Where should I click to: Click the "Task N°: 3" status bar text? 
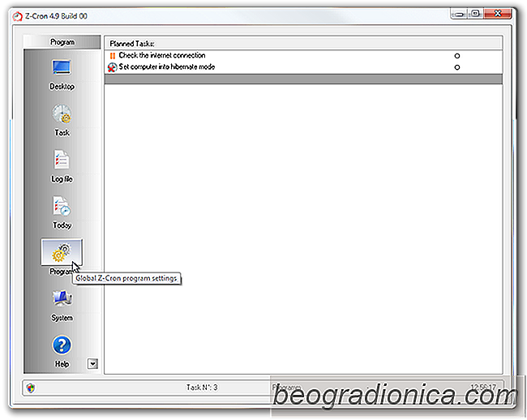(202, 388)
